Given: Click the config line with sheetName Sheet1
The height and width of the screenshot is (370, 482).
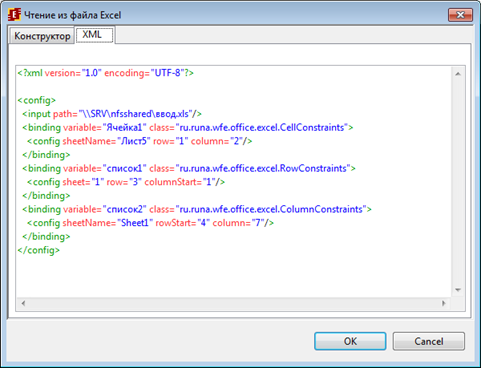Looking at the screenshot, I should [150, 223].
